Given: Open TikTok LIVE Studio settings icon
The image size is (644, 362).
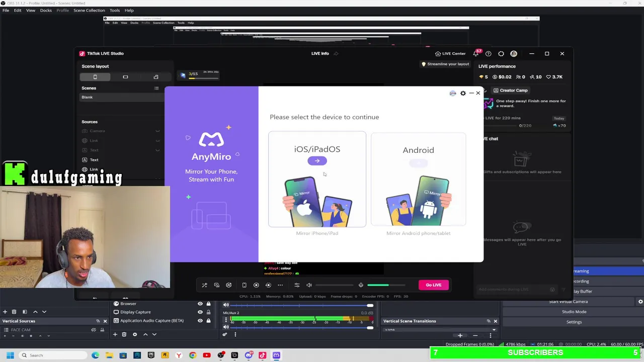Looking at the screenshot, I should 501,54.
